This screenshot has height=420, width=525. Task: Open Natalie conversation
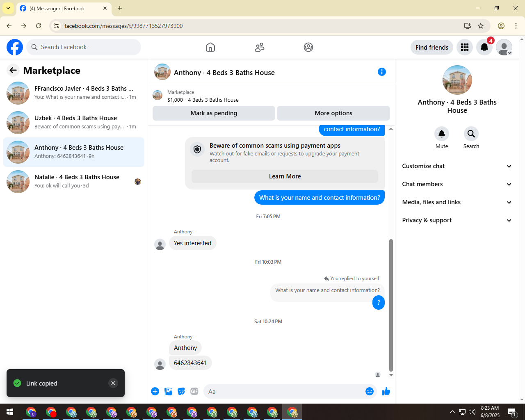coord(74,182)
